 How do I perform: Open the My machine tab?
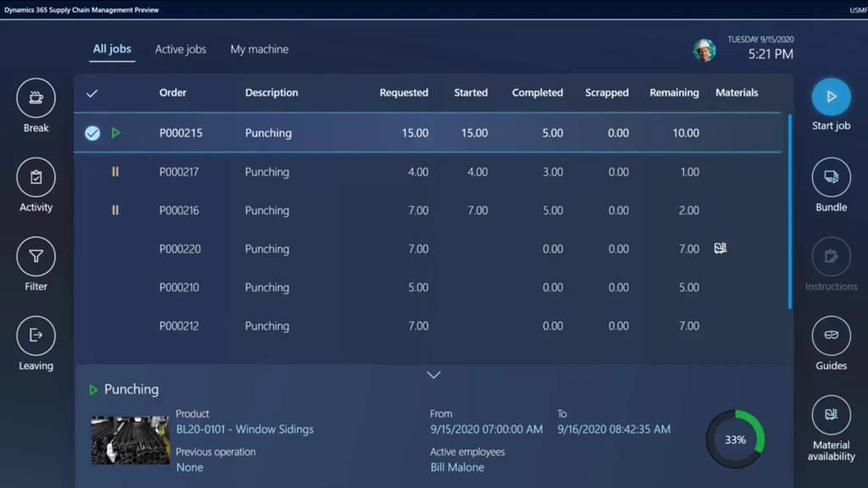pos(259,49)
